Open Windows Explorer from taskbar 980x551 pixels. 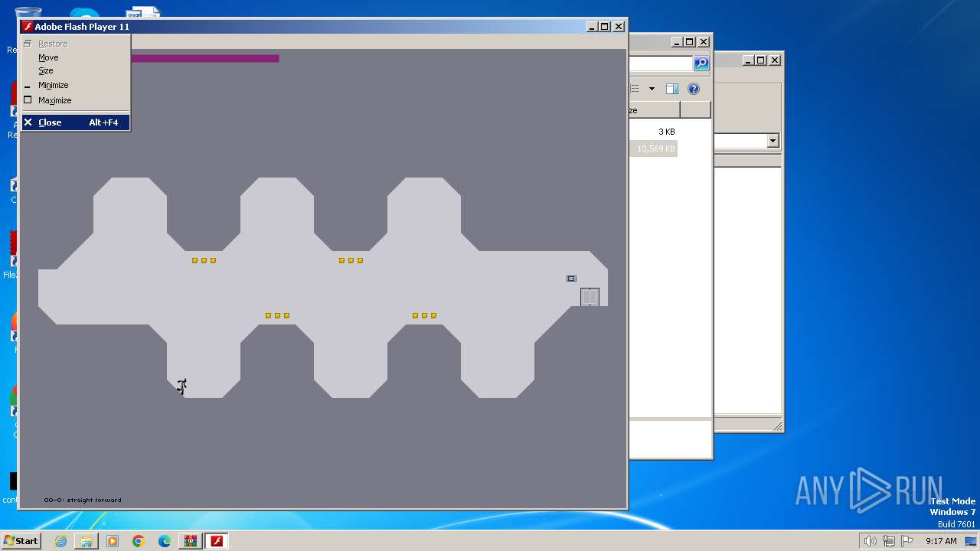87,541
